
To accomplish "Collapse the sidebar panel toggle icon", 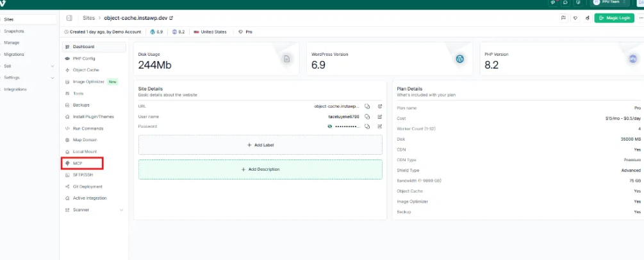I will click(x=69, y=18).
